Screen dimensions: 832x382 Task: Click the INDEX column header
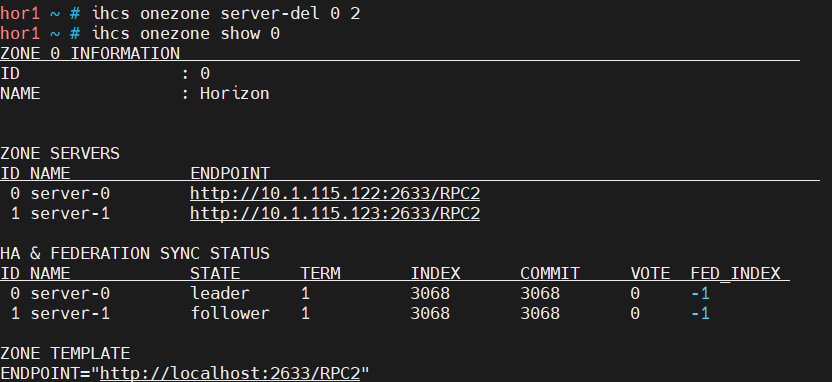point(435,273)
